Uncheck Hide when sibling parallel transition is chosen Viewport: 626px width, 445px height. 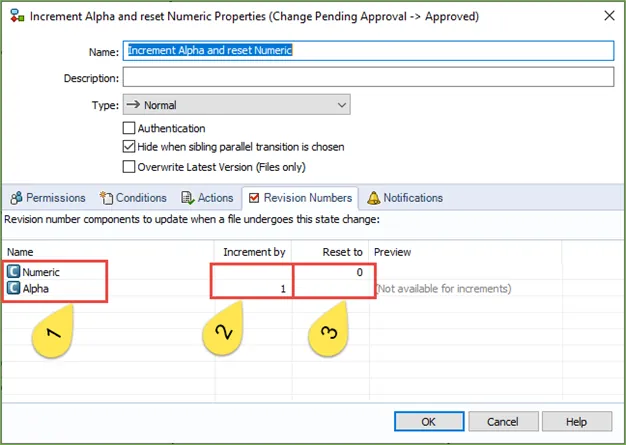click(129, 146)
